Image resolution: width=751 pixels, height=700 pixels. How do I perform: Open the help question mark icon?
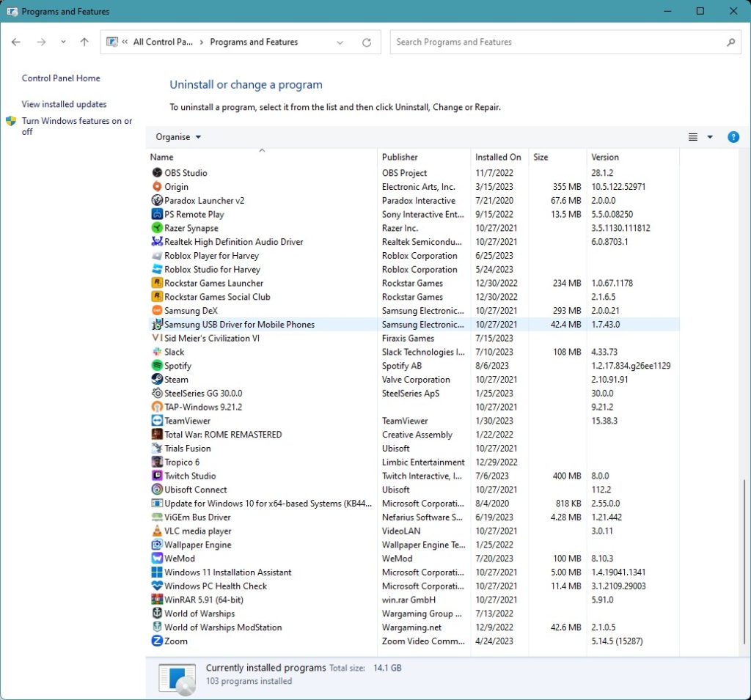[733, 137]
